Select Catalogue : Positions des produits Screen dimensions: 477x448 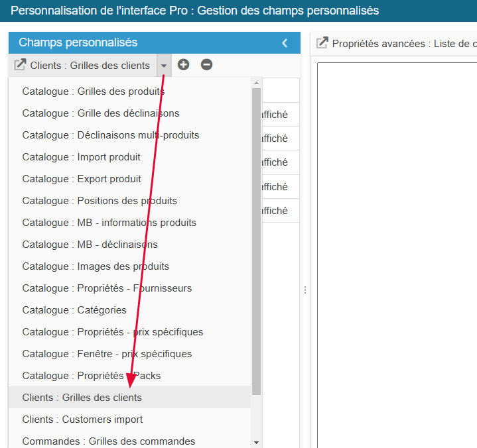click(100, 201)
